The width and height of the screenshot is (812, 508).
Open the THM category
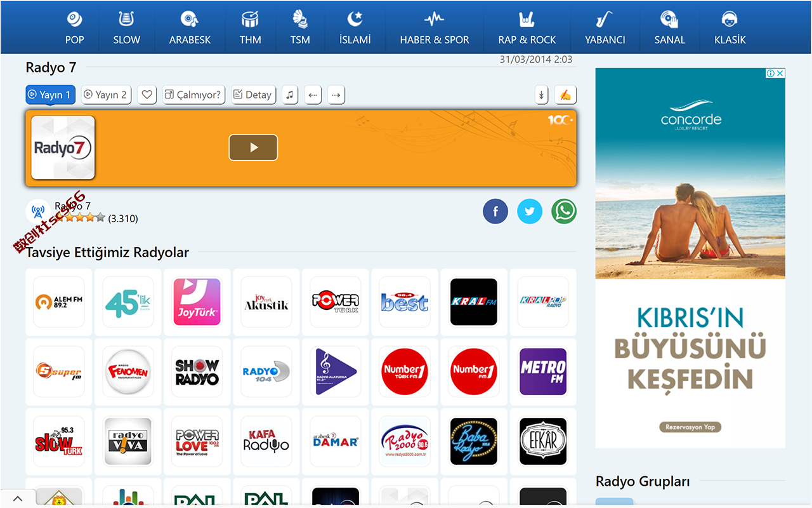coord(251,27)
